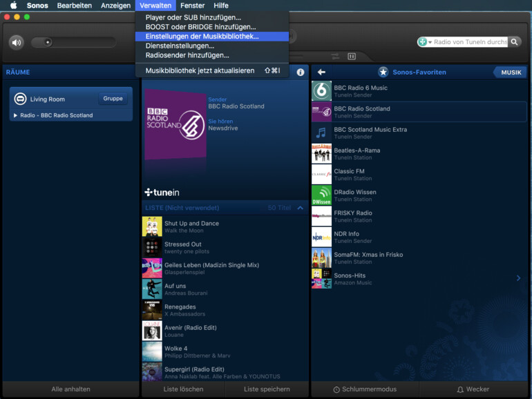Screen dimensions: 532x399
Task: Open Schlummermodus sleep timer
Action: tap(365, 389)
